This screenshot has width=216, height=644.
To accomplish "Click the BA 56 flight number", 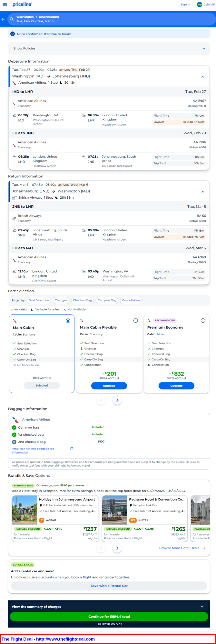I will pos(201,216).
